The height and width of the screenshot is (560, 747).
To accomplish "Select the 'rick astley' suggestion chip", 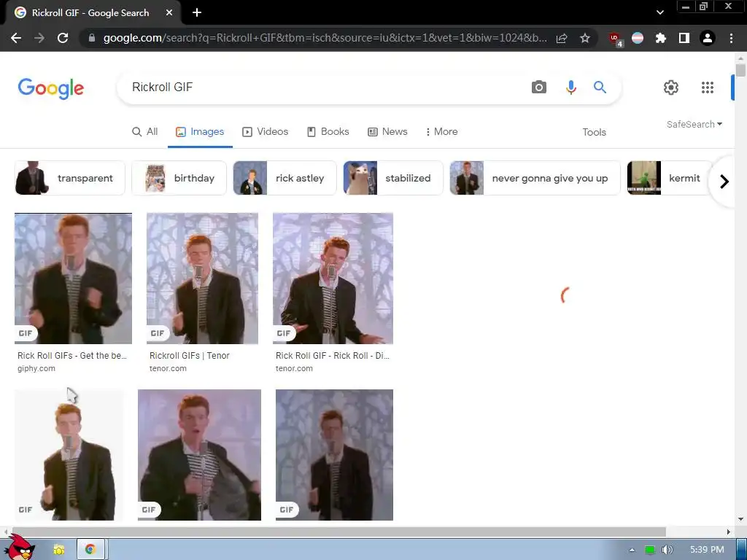I will (x=285, y=178).
